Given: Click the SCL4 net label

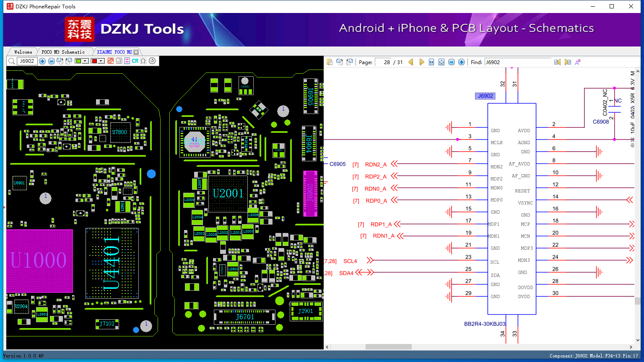Looking at the screenshot, I should point(350,261).
